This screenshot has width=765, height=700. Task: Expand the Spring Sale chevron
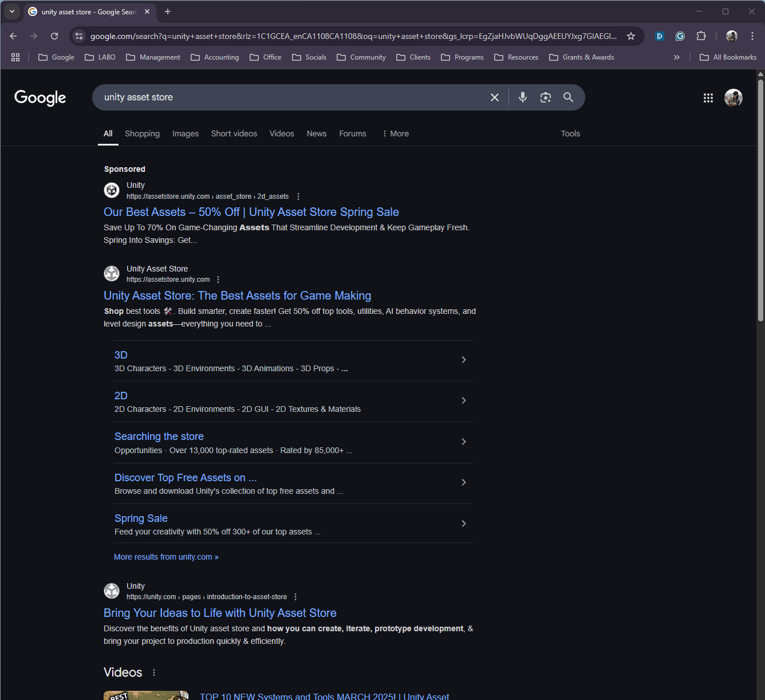[464, 524]
